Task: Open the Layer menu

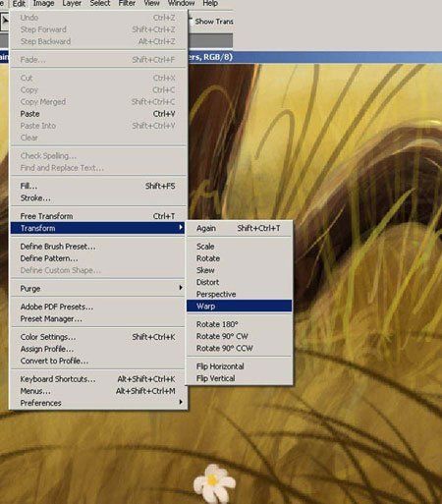Action: click(x=72, y=4)
